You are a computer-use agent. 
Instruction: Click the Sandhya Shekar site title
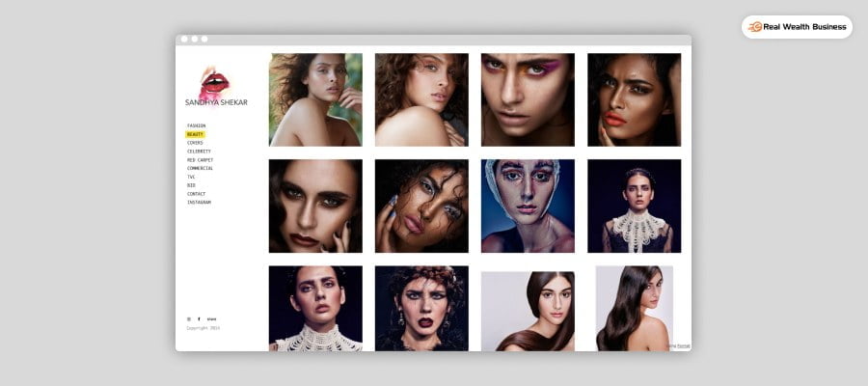click(216, 102)
